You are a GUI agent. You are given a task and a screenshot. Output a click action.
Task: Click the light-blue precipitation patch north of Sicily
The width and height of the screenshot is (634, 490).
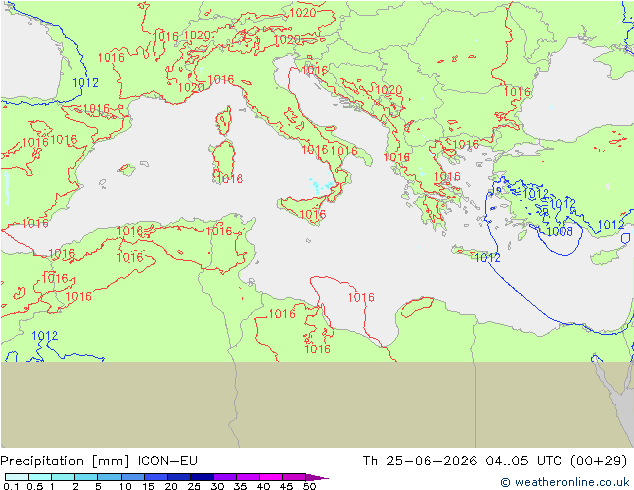pos(321,185)
